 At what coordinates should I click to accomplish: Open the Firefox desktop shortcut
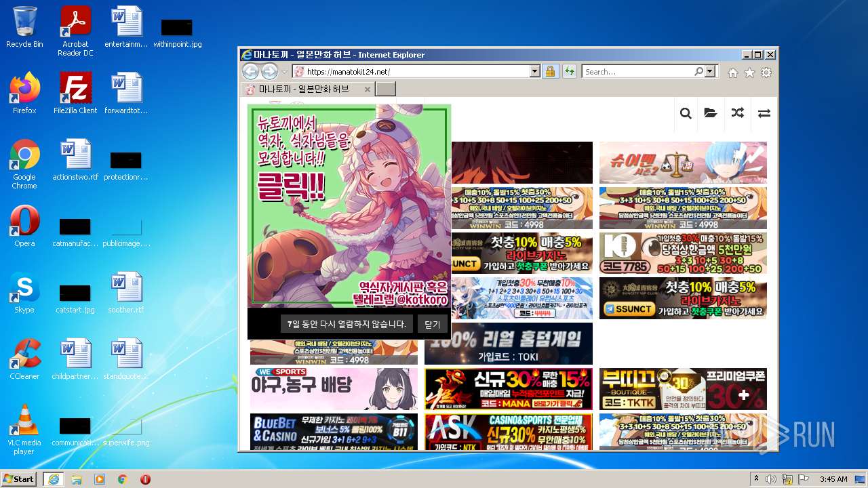pyautogui.click(x=24, y=94)
